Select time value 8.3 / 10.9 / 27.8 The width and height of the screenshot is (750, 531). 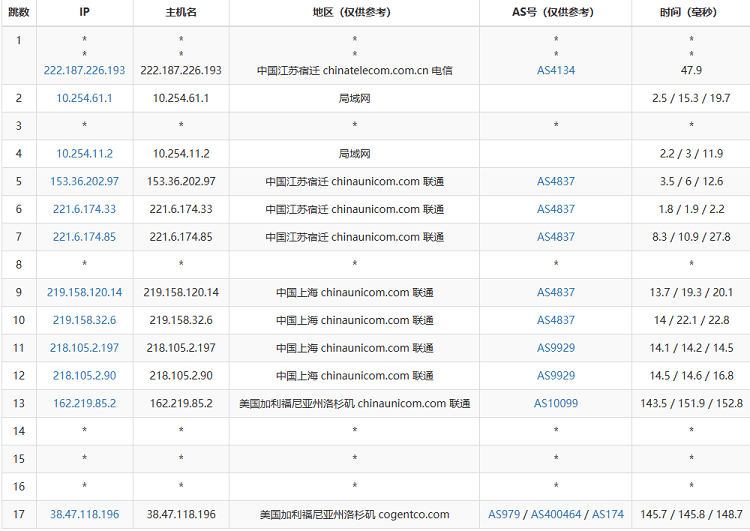tap(691, 237)
